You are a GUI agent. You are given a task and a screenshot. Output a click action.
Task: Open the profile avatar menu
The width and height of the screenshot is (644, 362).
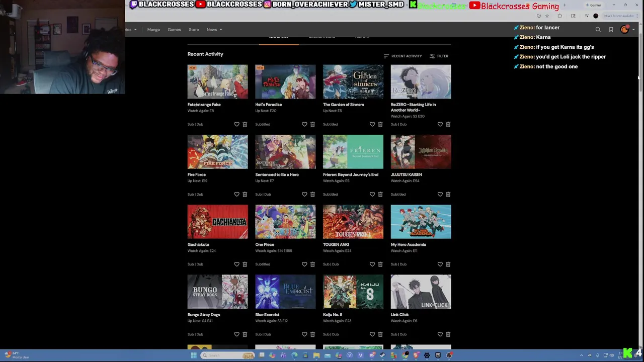[624, 30]
